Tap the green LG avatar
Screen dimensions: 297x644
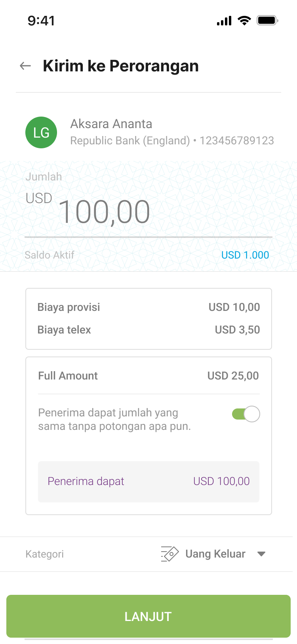pos(41,132)
